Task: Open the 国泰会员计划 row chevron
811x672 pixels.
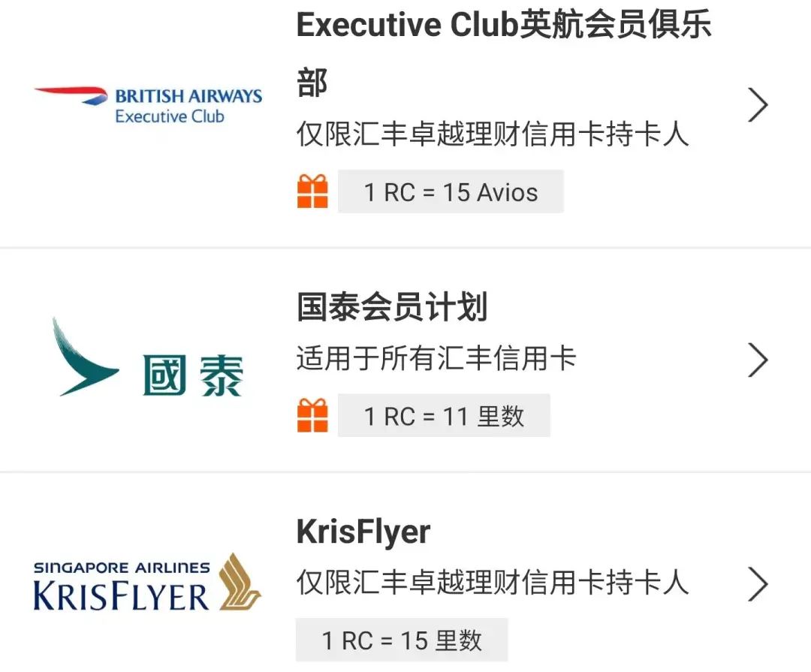Action: tap(758, 361)
